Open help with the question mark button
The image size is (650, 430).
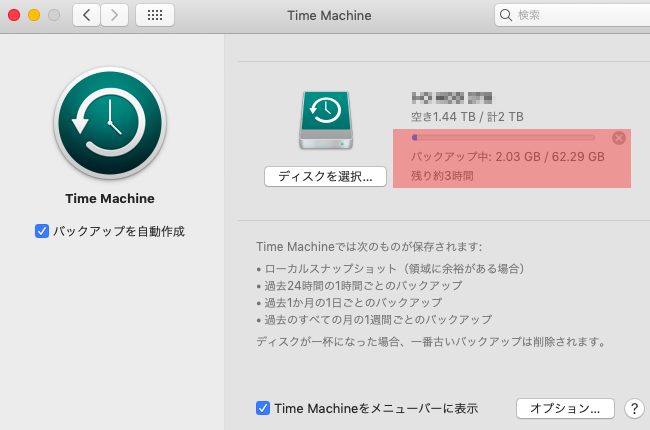point(633,408)
